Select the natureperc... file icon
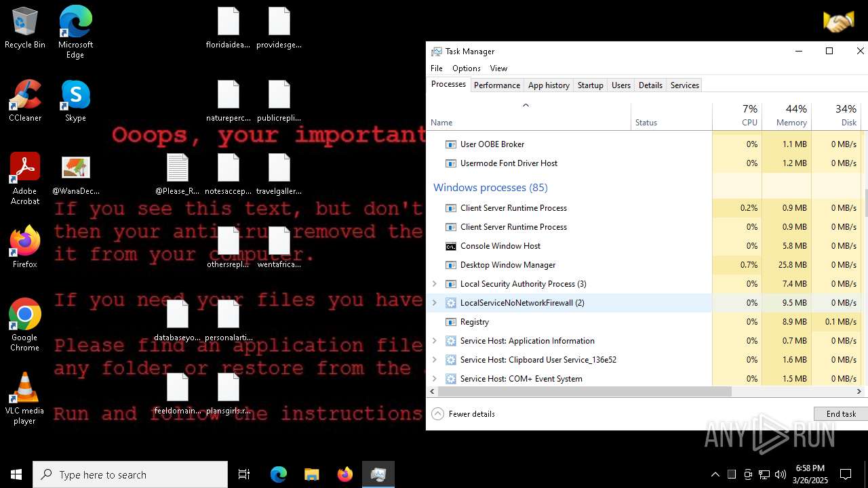 pos(228,102)
